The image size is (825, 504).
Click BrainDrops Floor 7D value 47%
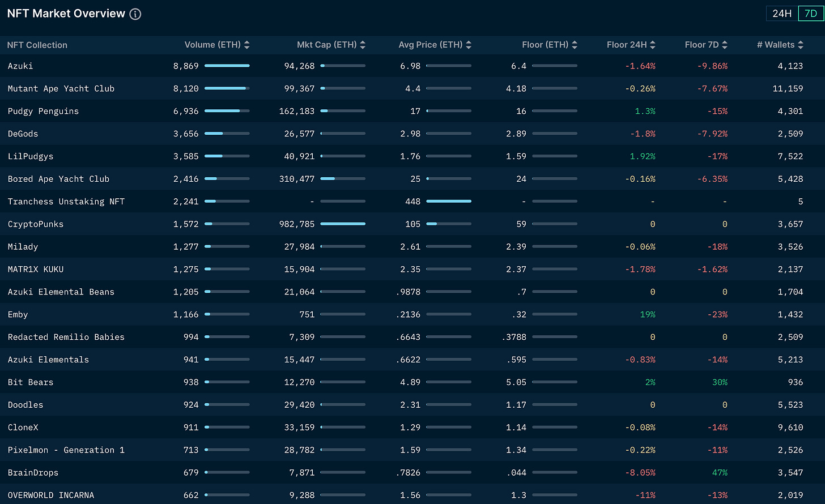720,473
